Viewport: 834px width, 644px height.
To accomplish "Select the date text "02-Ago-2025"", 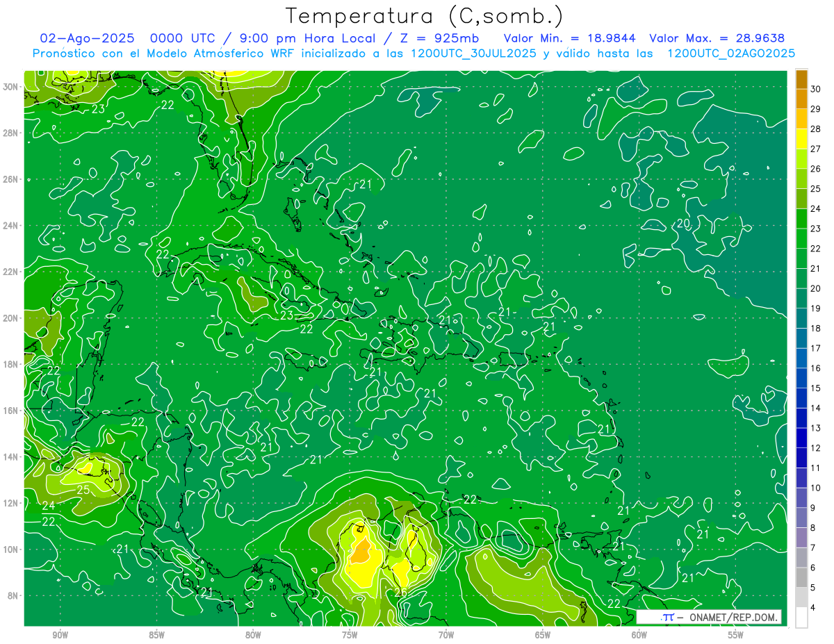I will coord(87,38).
